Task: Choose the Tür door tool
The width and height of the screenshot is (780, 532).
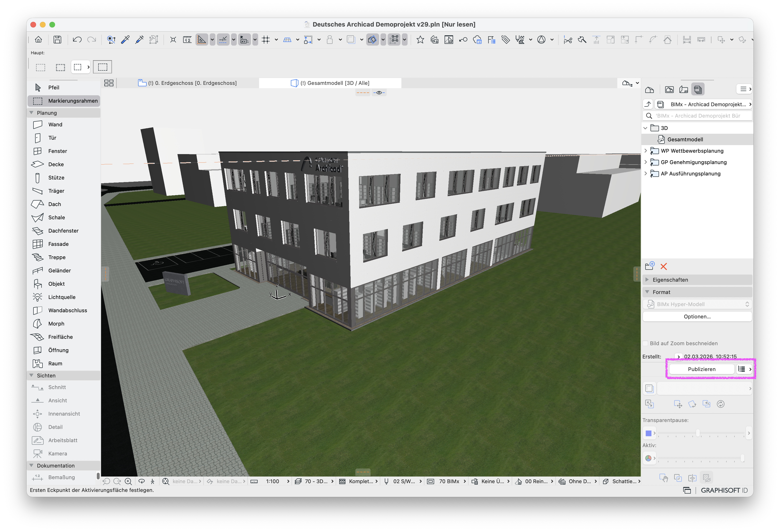Action: pyautogui.click(x=63, y=138)
